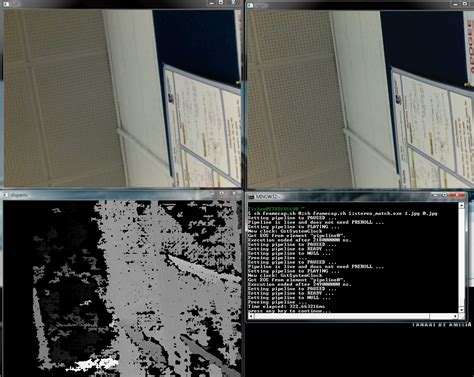
Task: Open the system icon of the left camera window
Action: pos(5,4)
